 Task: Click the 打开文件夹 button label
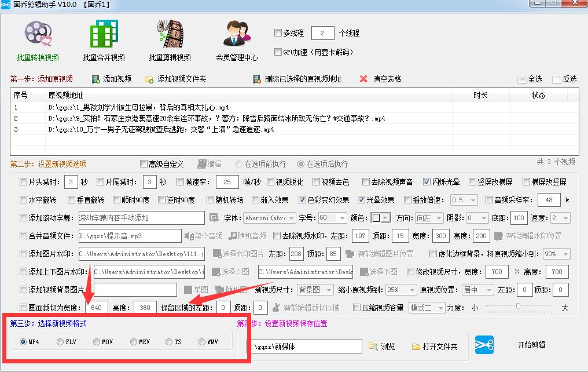click(440, 347)
